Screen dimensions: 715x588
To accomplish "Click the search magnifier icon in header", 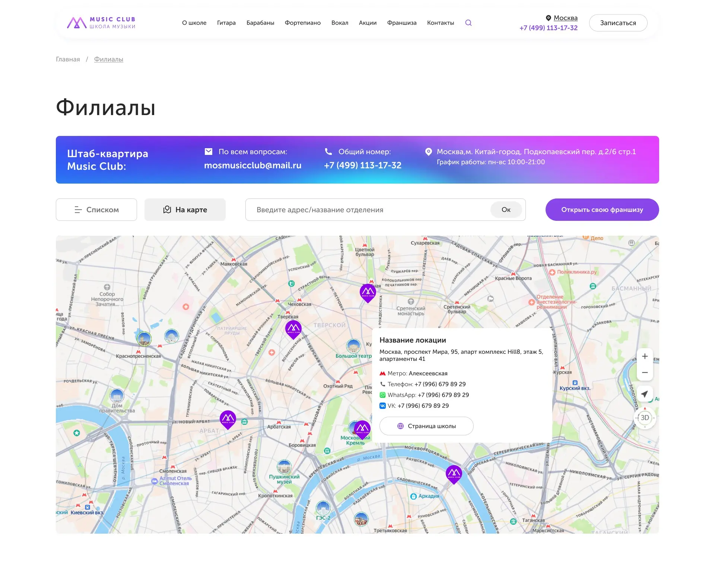I will (x=468, y=23).
